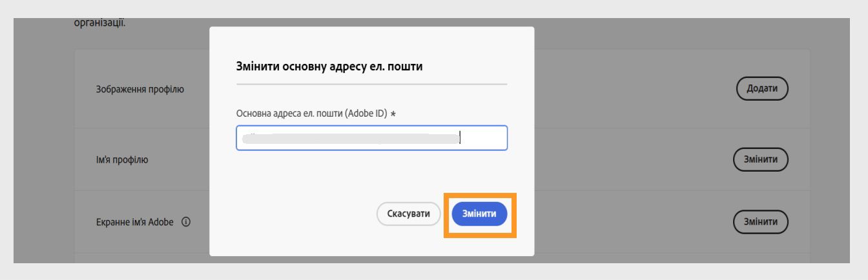This screenshot has height=280, width=868.
Task: Click the info icon beside Екранне ім'я Adobe
Action: click(186, 223)
